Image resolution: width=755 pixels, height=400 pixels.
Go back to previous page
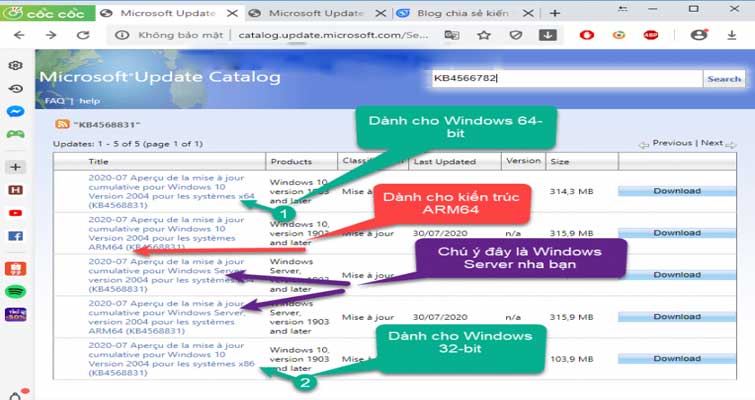tap(19, 35)
